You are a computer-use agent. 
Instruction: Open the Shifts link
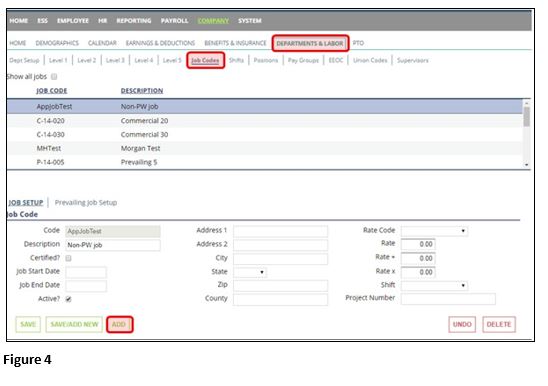tap(236, 60)
